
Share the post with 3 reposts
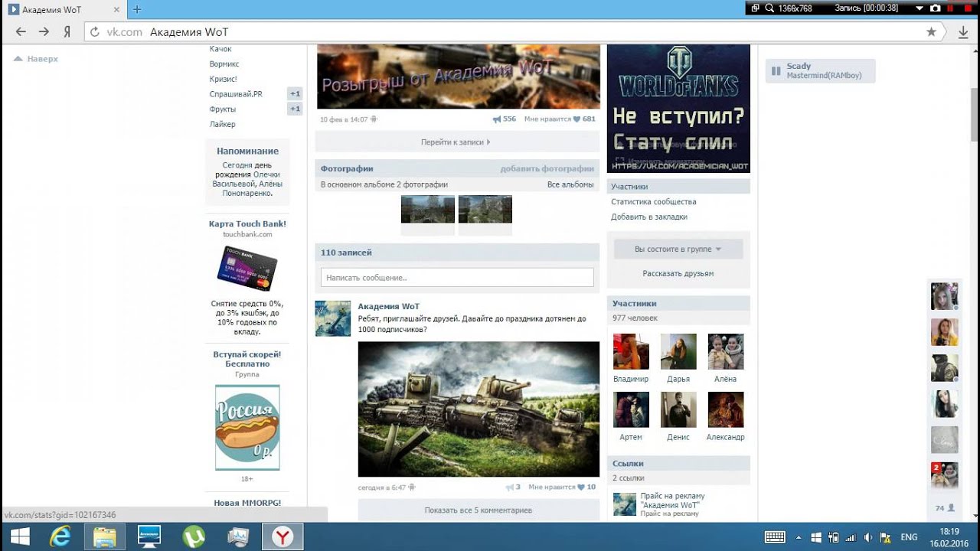[x=513, y=487]
